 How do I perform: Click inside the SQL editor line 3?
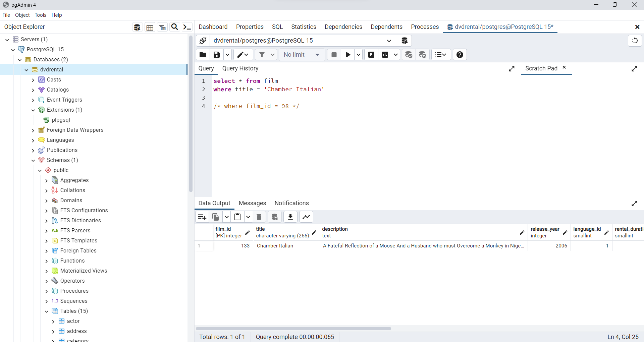point(366,98)
